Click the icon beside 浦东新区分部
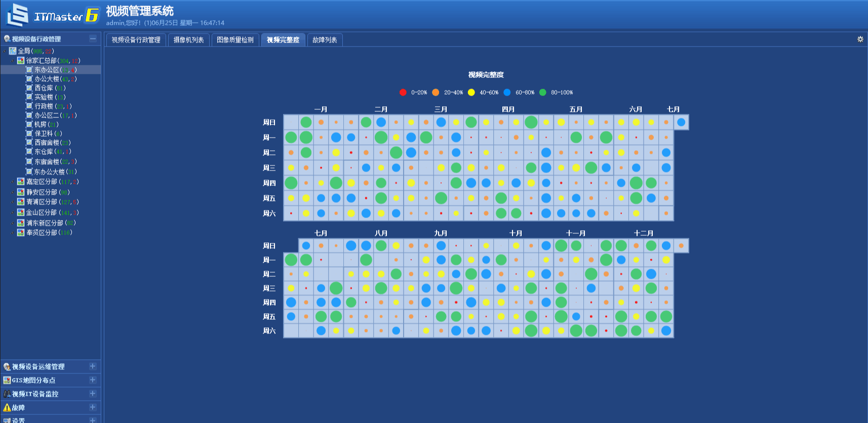Image resolution: width=868 pixels, height=423 pixels. [x=21, y=223]
